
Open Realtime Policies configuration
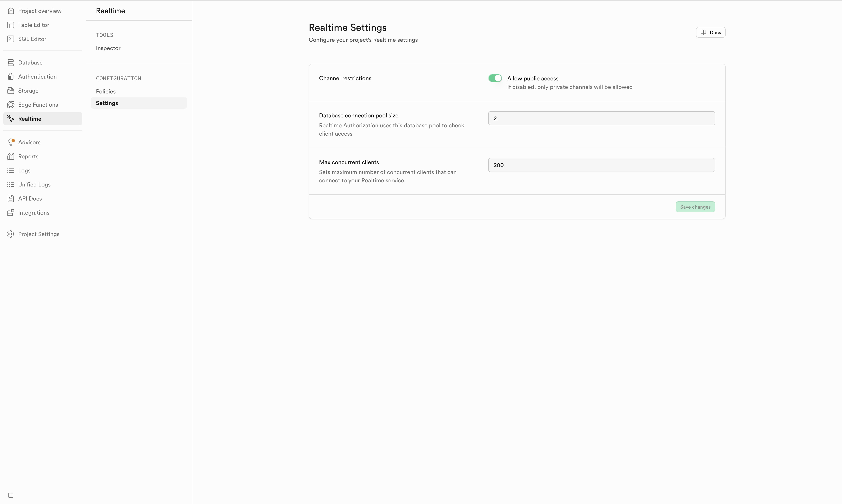pos(139,91)
